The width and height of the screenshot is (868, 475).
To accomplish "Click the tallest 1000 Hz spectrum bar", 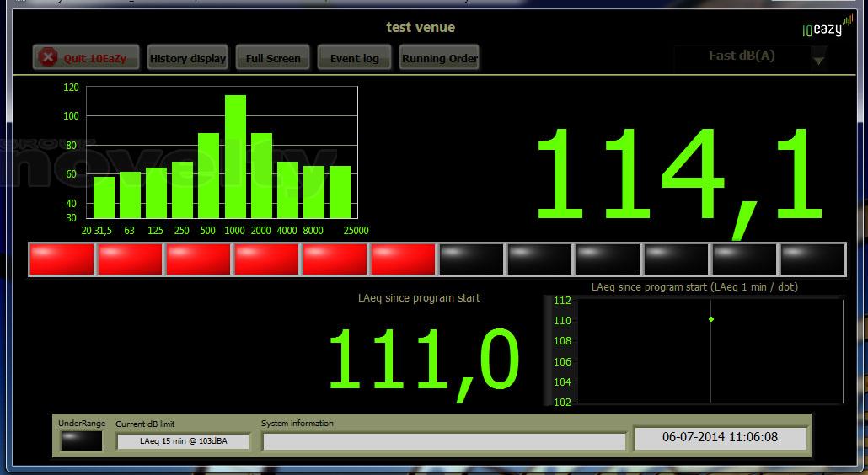I will coord(235,157).
